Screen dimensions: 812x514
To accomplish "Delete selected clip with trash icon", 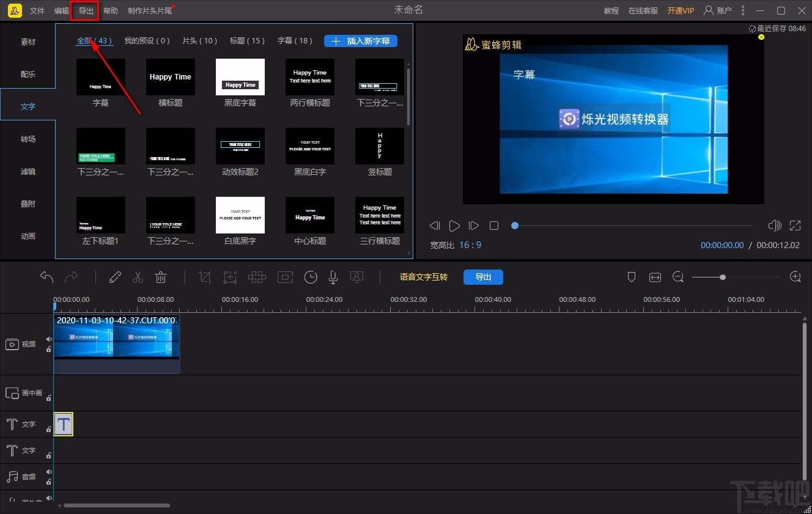I will 161,277.
